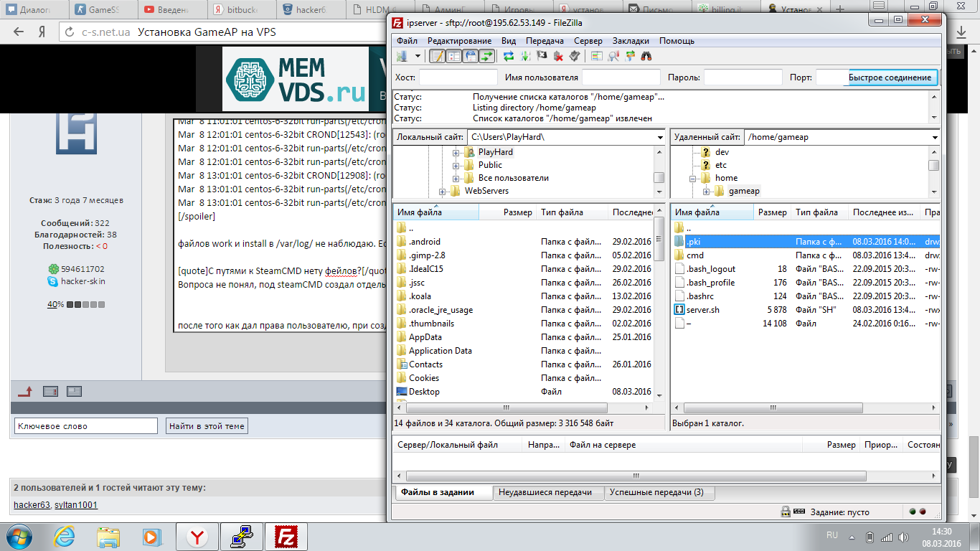Screen dimensions: 980x551
Task: Open remote site path dropdown
Action: (x=935, y=137)
